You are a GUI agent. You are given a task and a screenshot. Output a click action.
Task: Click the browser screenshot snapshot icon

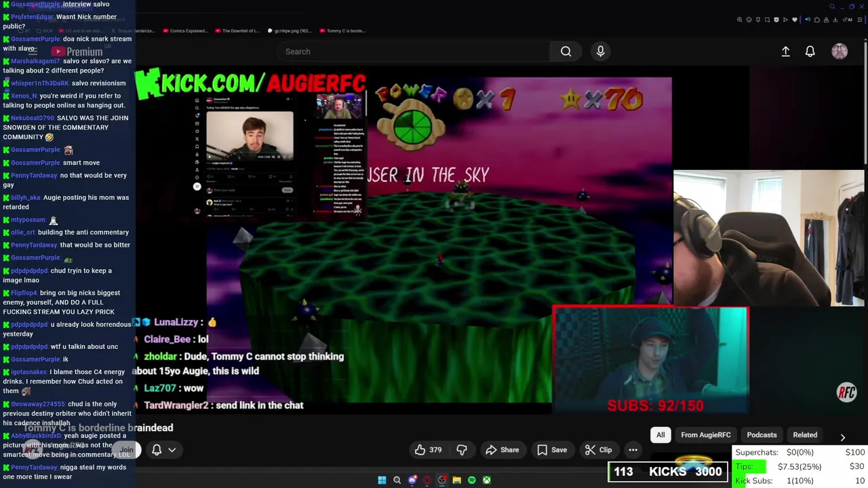click(x=767, y=20)
